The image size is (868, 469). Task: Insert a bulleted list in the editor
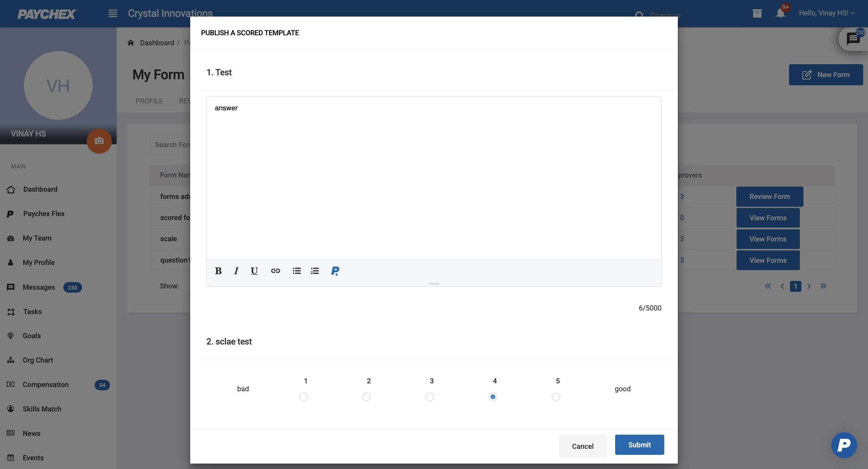click(x=297, y=271)
